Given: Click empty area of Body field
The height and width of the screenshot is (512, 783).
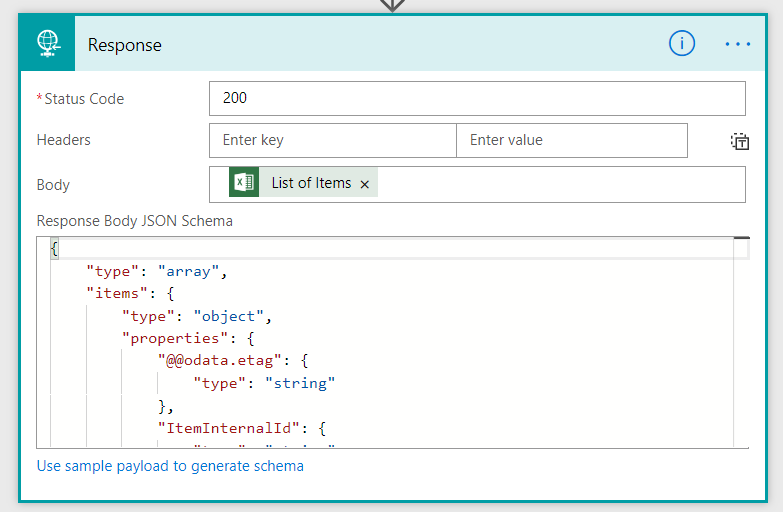Looking at the screenshot, I should 560,184.
